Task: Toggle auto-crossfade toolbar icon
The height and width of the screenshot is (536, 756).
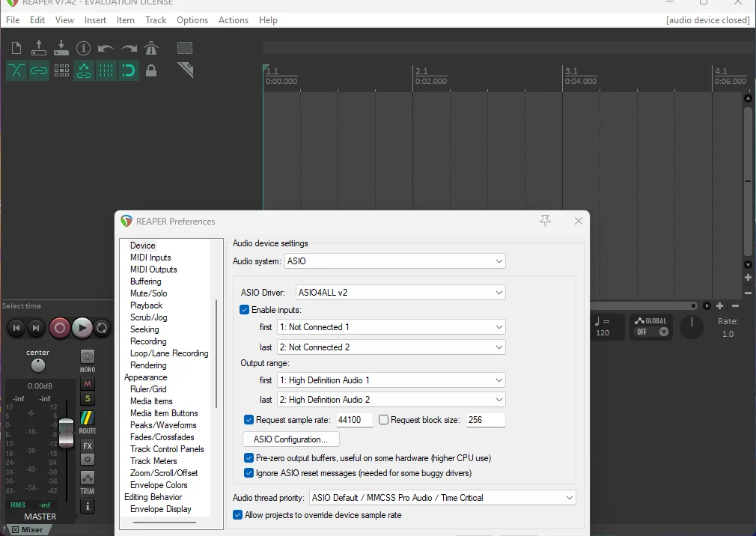Action: (16, 71)
